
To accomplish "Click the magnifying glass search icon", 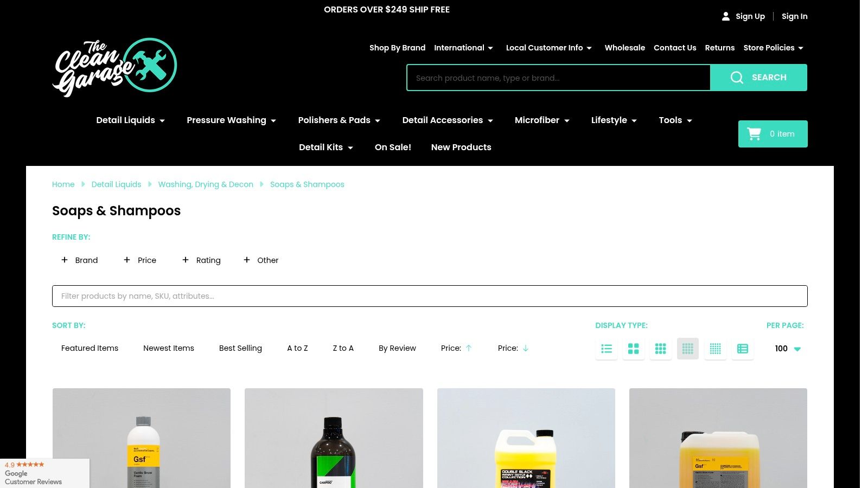I will [736, 78].
